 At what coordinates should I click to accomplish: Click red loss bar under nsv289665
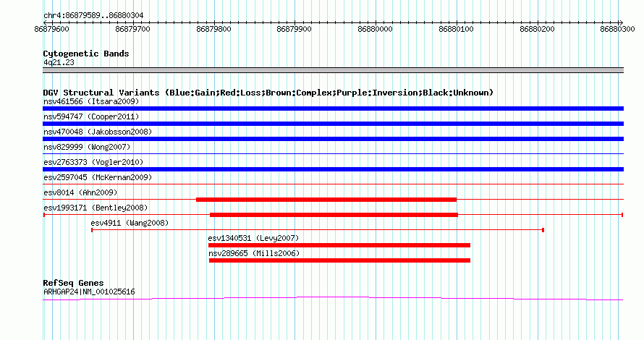(x=339, y=260)
